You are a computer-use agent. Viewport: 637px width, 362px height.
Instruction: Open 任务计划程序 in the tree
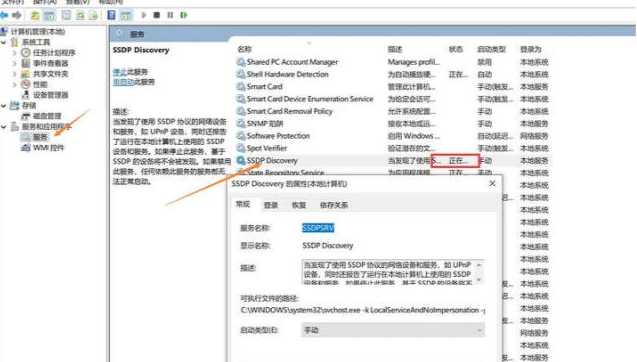tap(54, 53)
